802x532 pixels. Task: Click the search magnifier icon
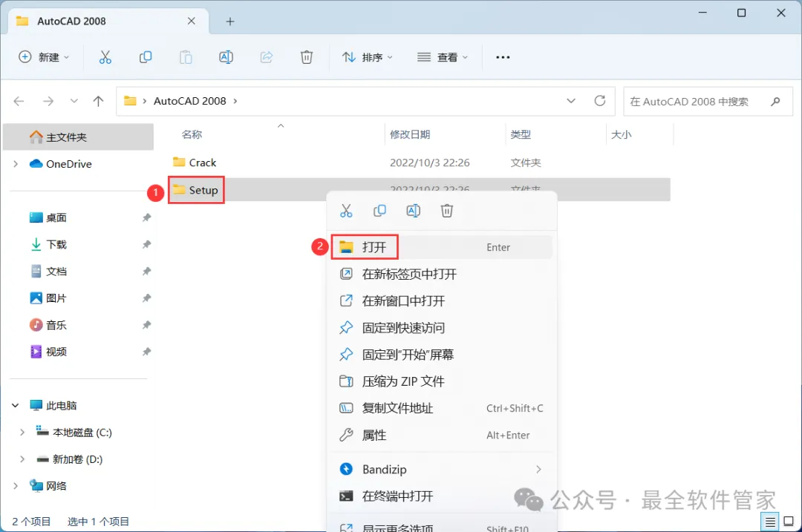click(x=775, y=101)
